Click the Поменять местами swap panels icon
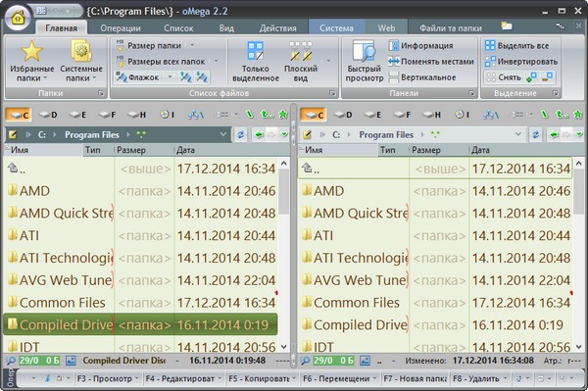 [x=394, y=61]
